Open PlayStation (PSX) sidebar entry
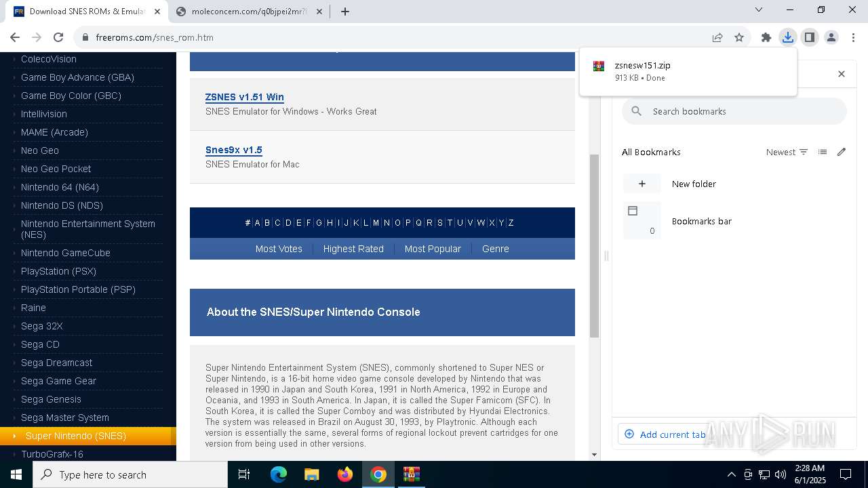This screenshot has height=488, width=868. (x=58, y=271)
